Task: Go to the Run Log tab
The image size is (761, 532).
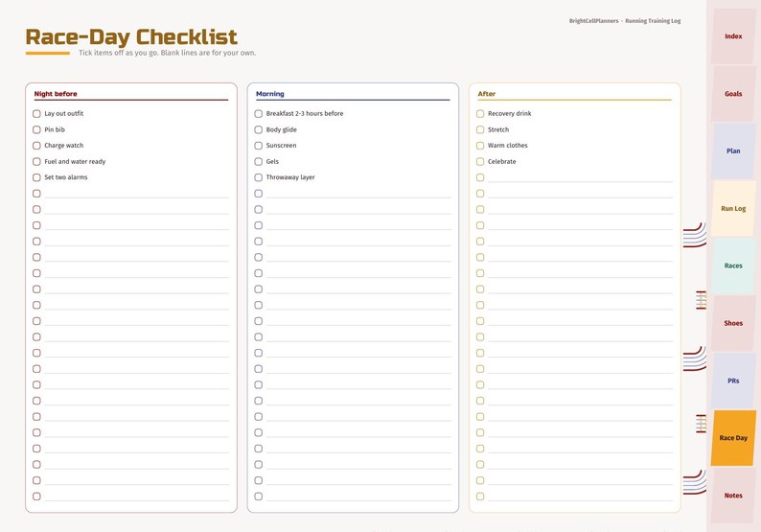Action: coord(733,208)
